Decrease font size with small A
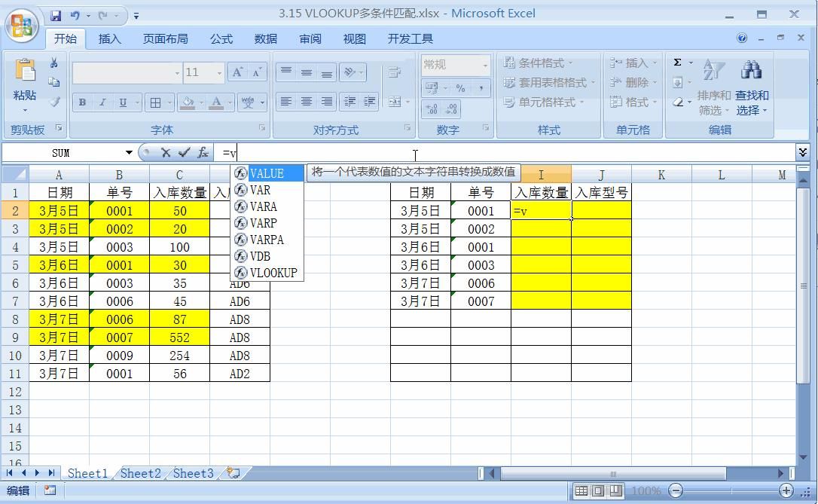 point(257,72)
